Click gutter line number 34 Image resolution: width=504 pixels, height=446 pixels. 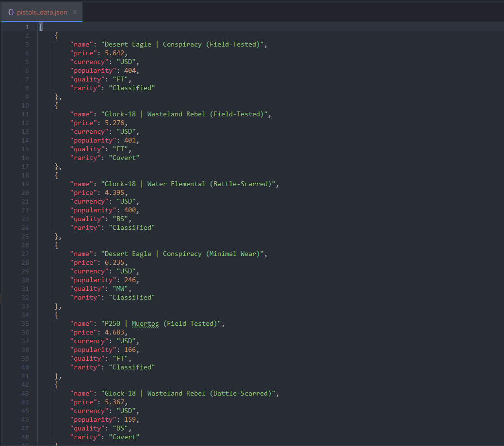pyautogui.click(x=25, y=315)
